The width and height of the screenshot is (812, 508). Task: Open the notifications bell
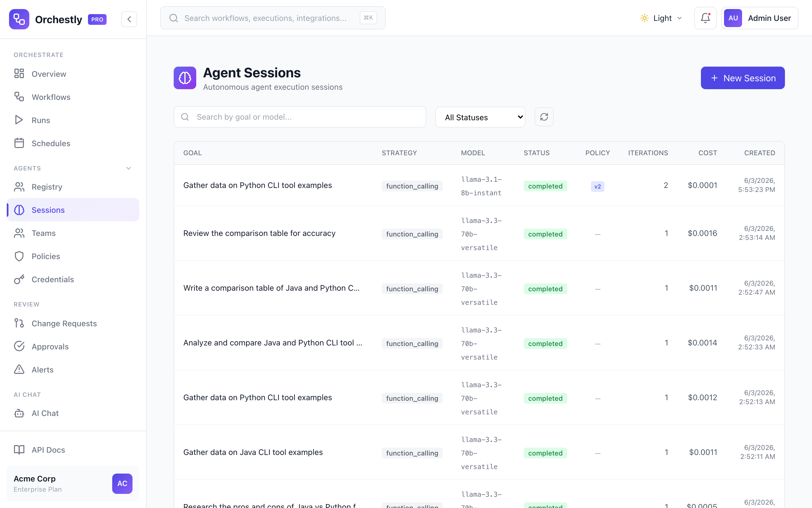(705, 18)
